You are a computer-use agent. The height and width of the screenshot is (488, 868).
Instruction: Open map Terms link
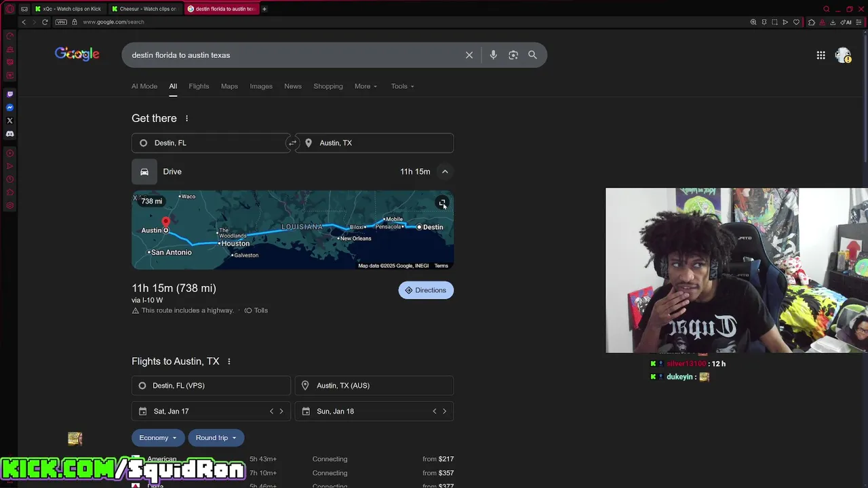click(x=441, y=266)
